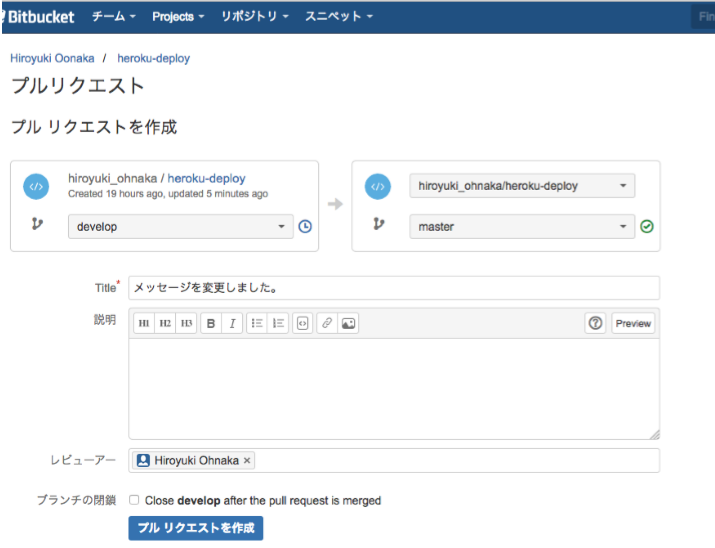This screenshot has width=715, height=548.
Task: Focus the レビューアー reviewers field
Action: click(394, 460)
